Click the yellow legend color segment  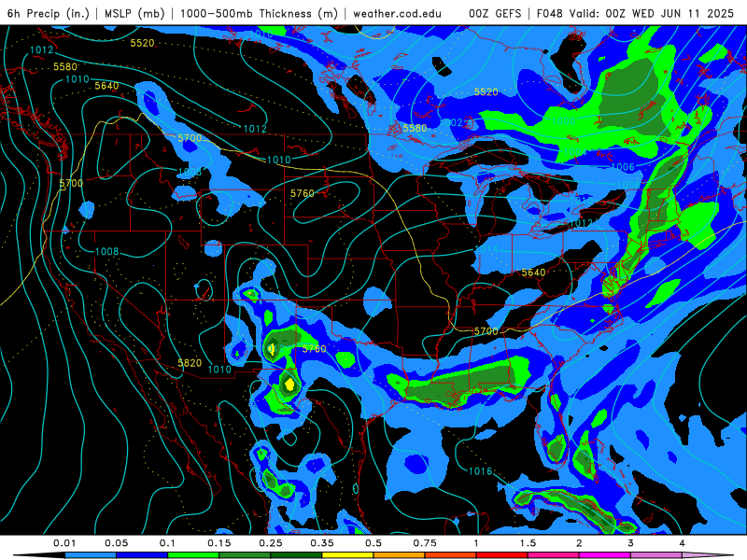click(347, 555)
